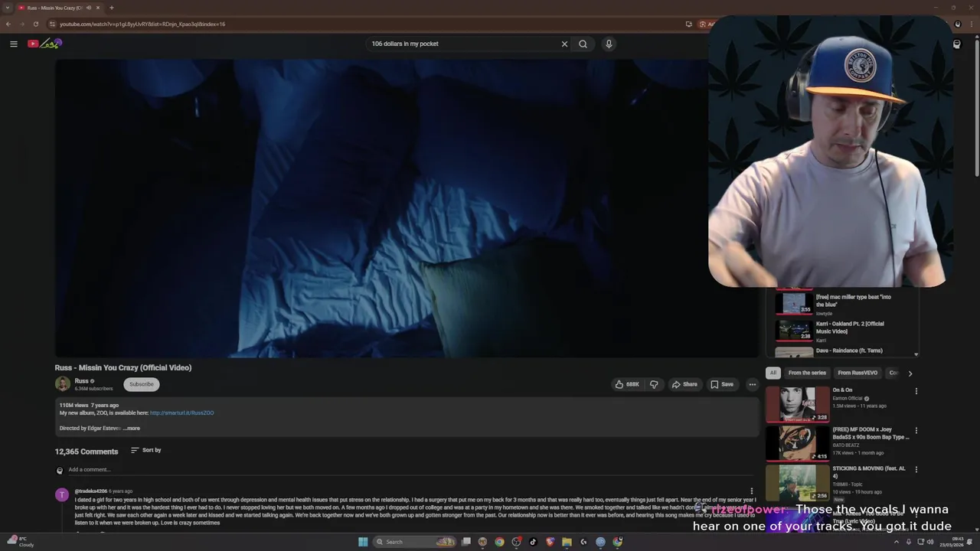This screenshot has height=551, width=980.
Task: Open options menu for On & On video
Action: pyautogui.click(x=916, y=391)
